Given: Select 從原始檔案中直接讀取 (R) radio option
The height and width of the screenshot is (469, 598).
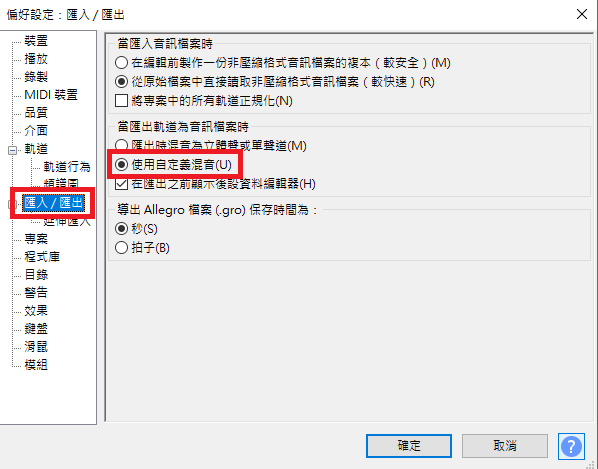Looking at the screenshot, I should [121, 82].
